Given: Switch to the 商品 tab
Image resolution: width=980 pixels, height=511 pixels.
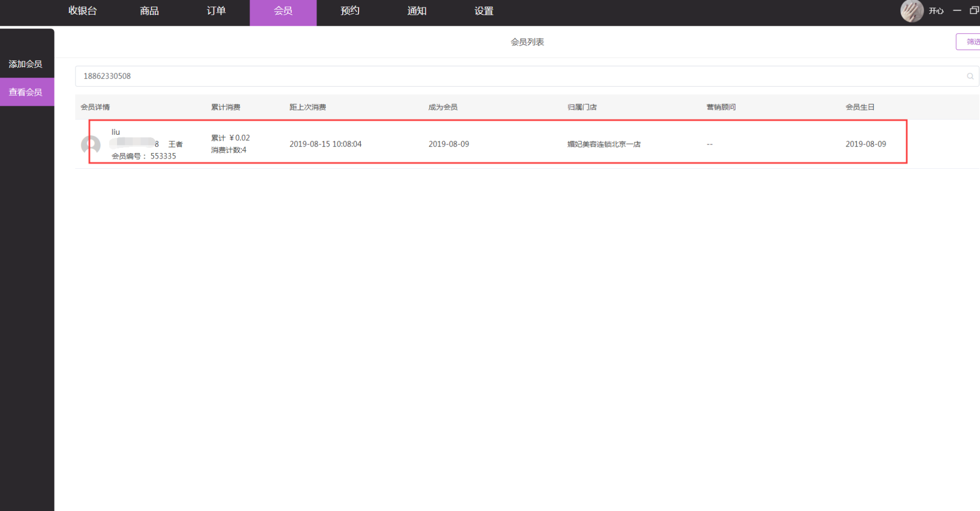Looking at the screenshot, I should 149,11.
